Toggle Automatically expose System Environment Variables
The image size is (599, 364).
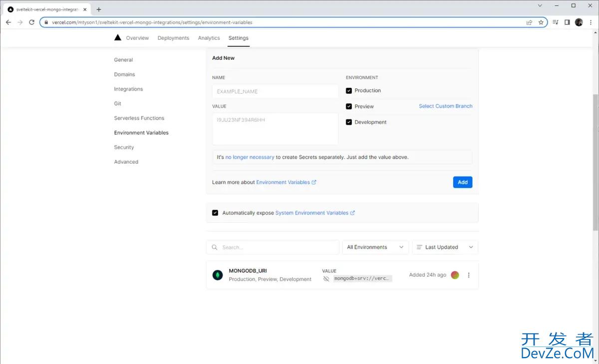[215, 213]
